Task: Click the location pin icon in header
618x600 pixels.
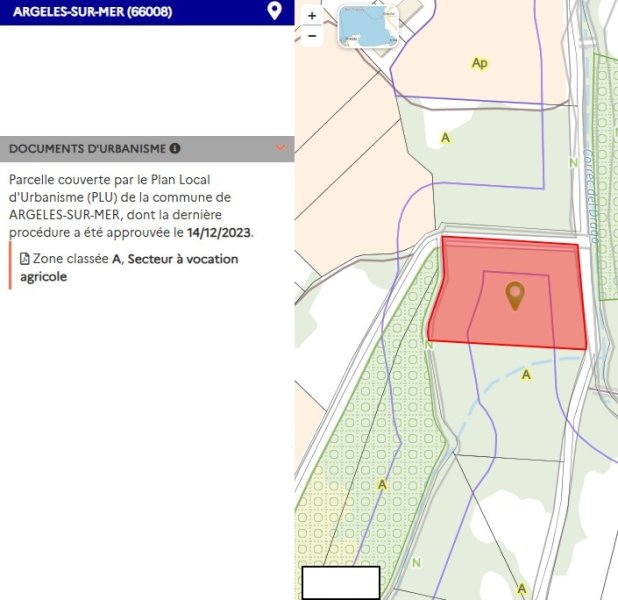Action: coord(275,11)
